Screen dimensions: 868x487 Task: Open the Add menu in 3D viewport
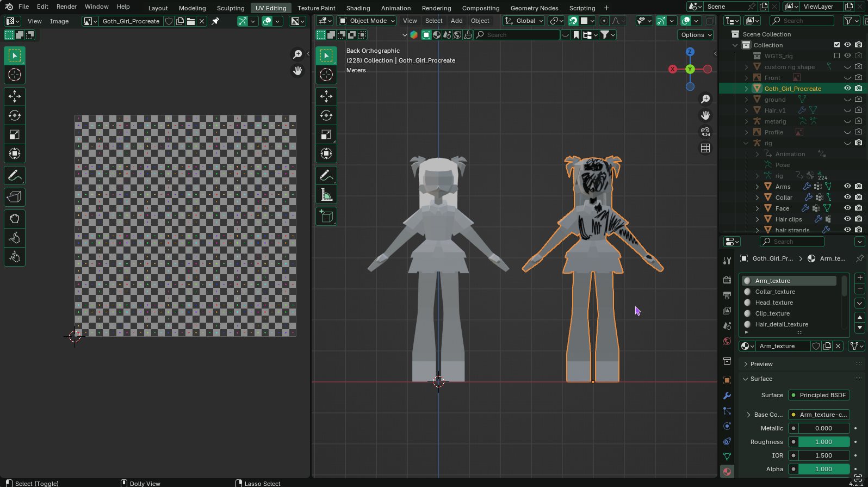[x=457, y=21]
